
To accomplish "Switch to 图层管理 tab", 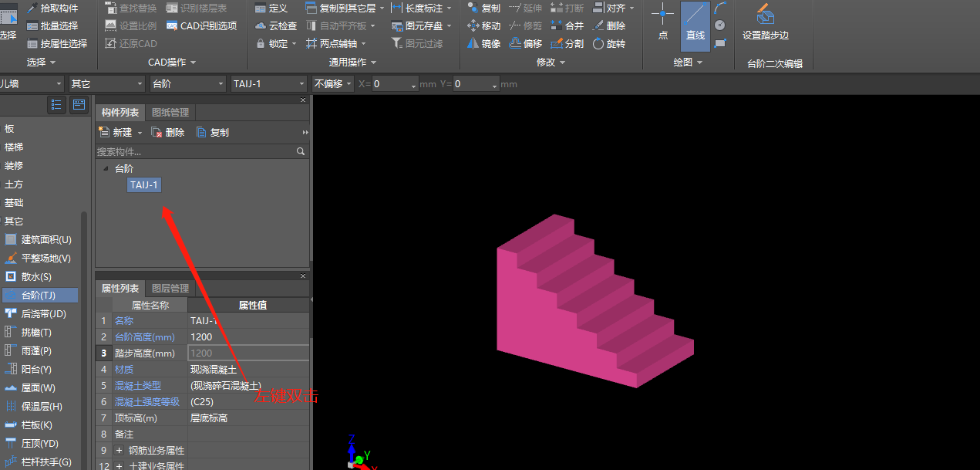I will coord(170,289).
